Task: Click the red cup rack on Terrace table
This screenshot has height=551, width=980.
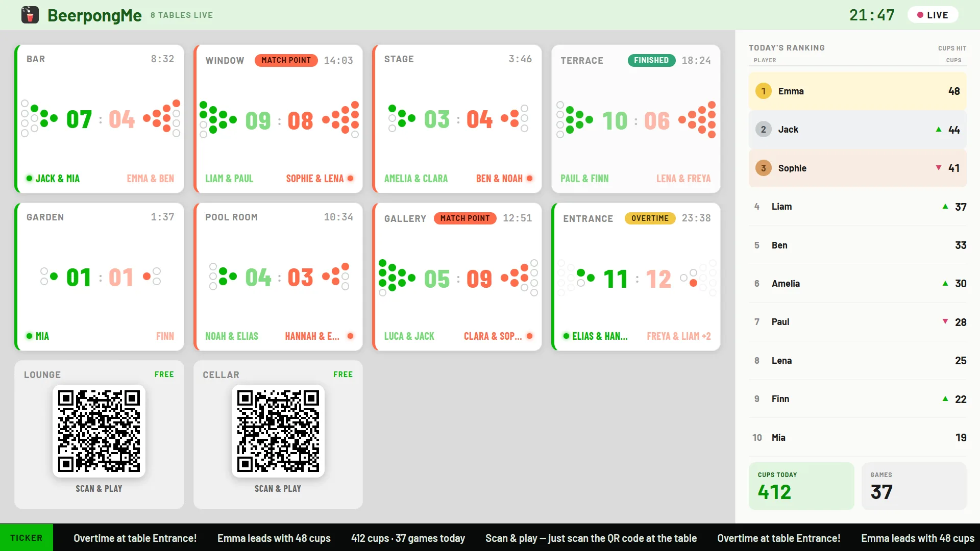Action: [x=697, y=120]
